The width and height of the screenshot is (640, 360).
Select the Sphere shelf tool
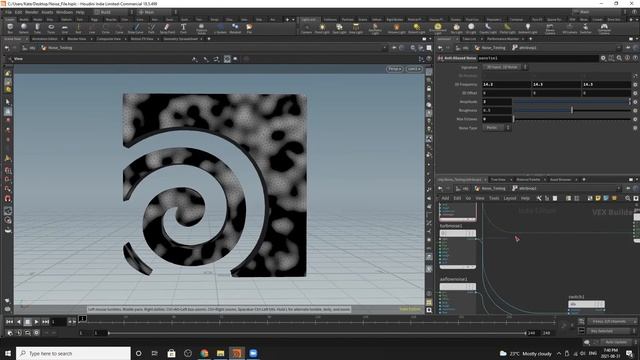click(24, 28)
